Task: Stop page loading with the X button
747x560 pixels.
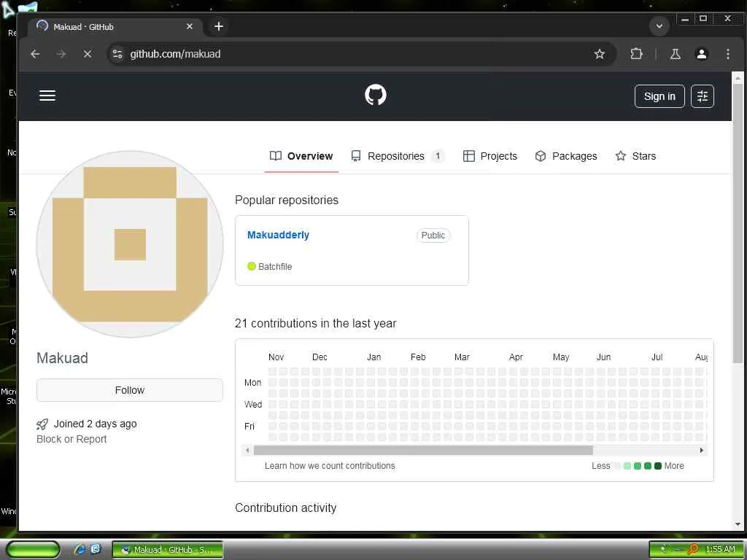Action: pyautogui.click(x=88, y=54)
